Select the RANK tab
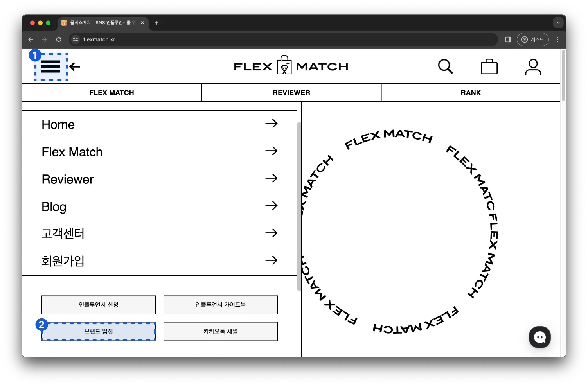Image resolution: width=588 pixels, height=386 pixels. tap(471, 93)
